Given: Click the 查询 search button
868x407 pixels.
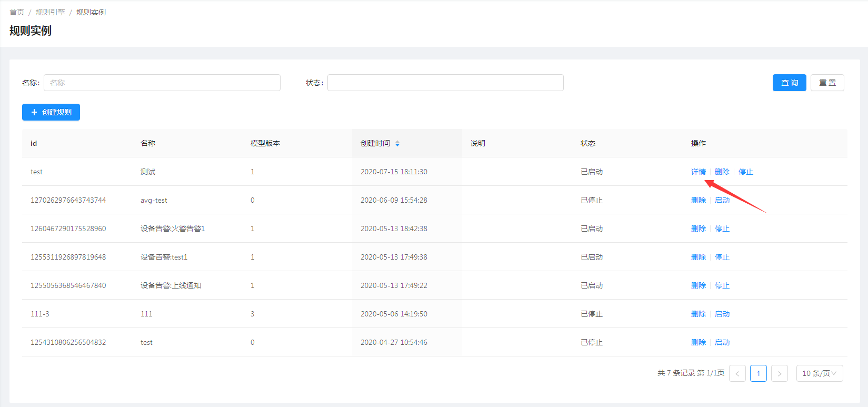Looking at the screenshot, I should click(x=789, y=83).
